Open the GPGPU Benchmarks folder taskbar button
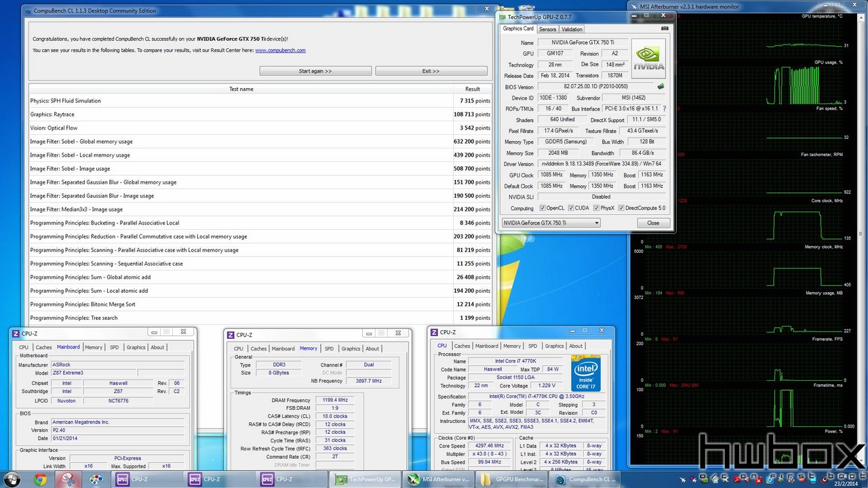 click(x=511, y=480)
